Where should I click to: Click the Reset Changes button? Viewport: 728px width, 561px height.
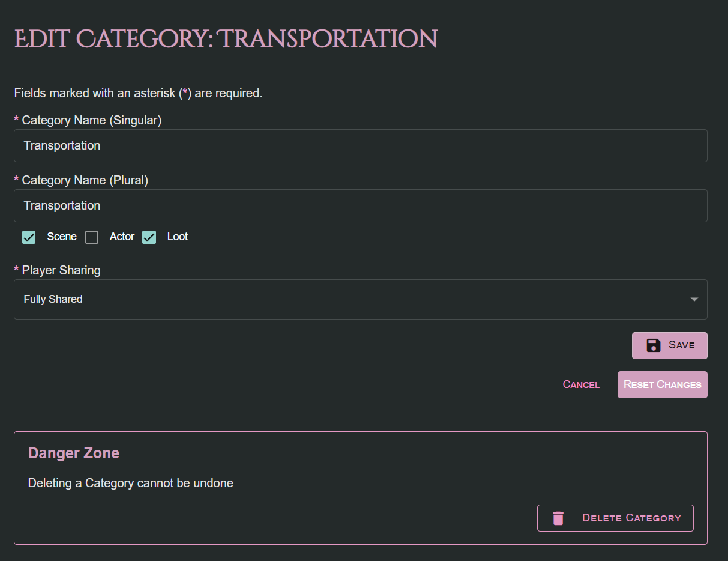tap(662, 384)
